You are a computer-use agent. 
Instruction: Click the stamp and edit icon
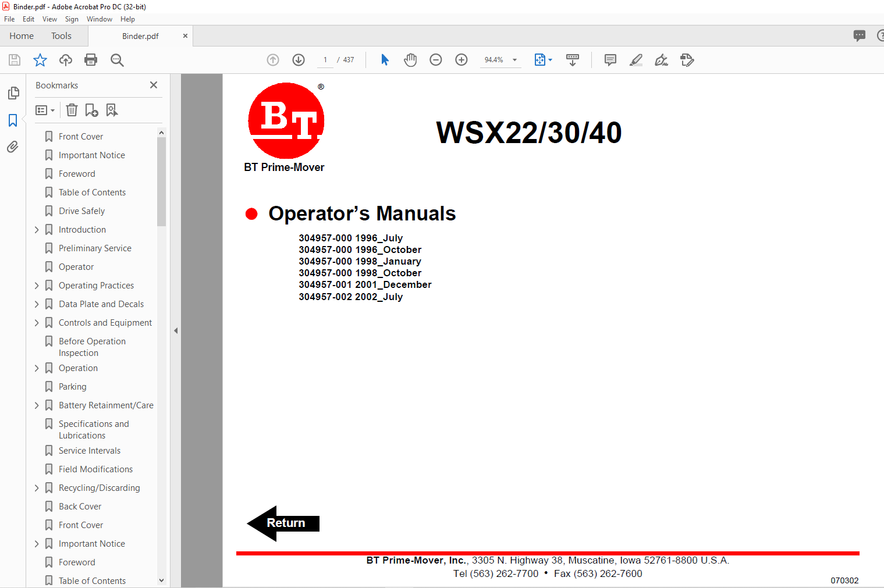point(687,60)
